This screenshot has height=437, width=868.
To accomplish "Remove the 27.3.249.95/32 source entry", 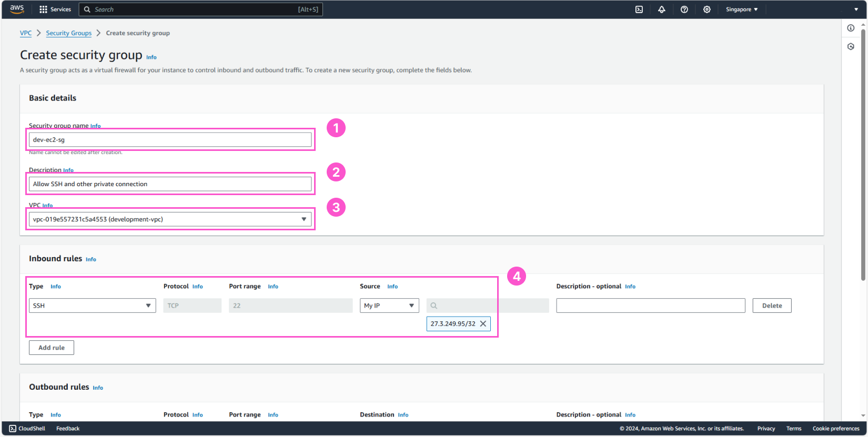I will 483,324.
